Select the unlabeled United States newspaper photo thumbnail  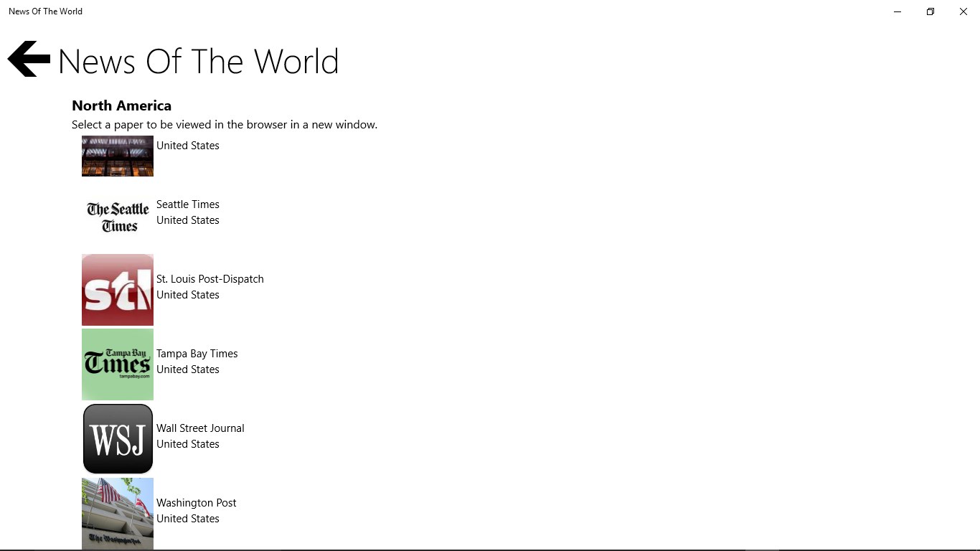click(x=117, y=156)
